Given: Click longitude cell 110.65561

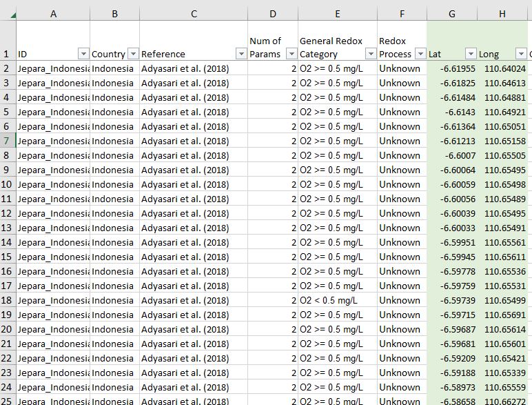Looking at the screenshot, I should pos(502,243).
